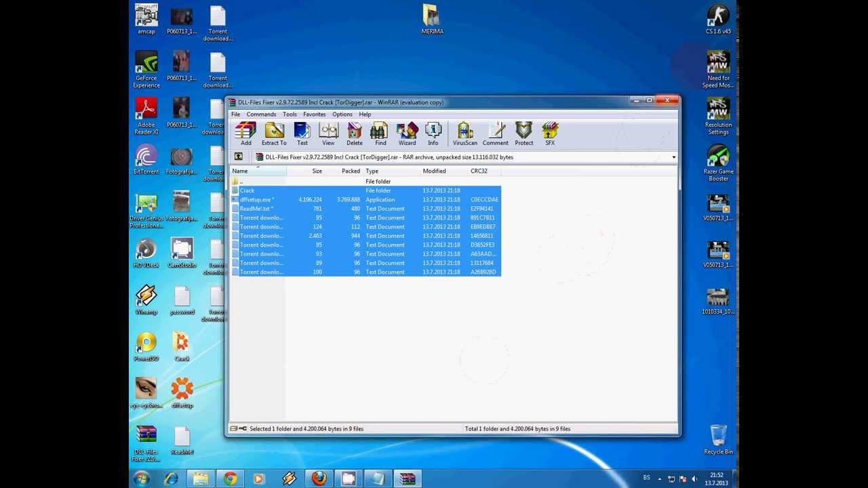The height and width of the screenshot is (488, 868).
Task: Select the DLL-Files Fixer rar on desktop
Action: click(x=146, y=444)
